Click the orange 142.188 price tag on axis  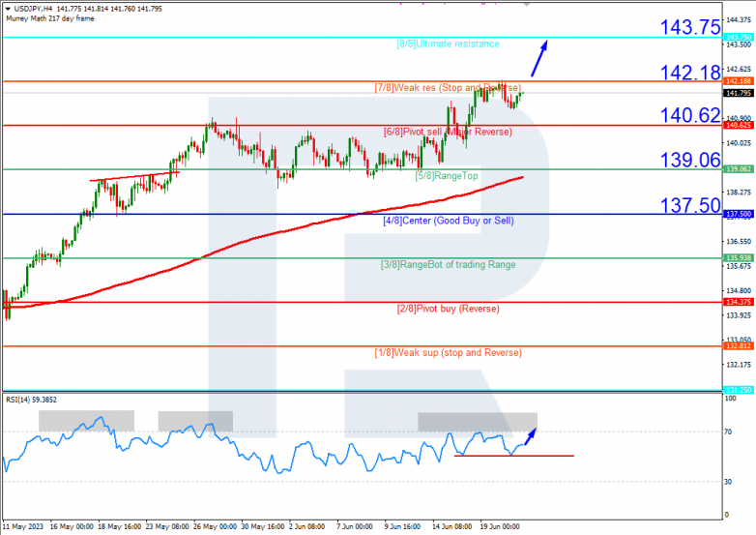coord(739,81)
